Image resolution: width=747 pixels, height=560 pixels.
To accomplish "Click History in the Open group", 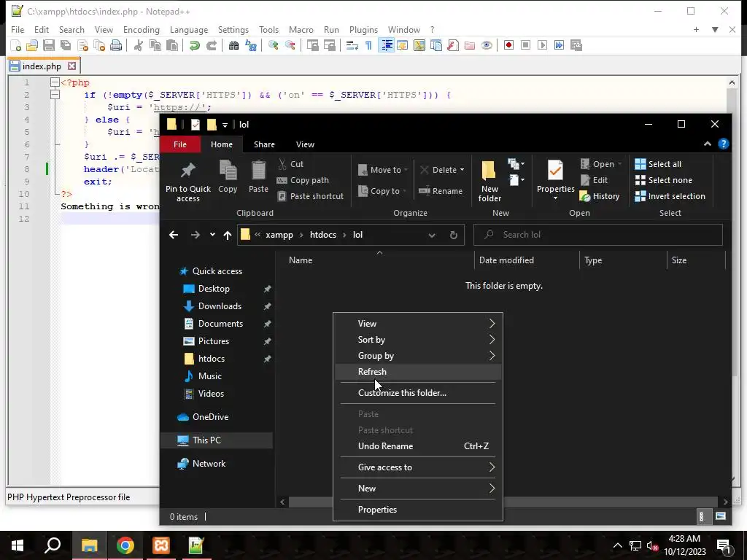I will 600,196.
